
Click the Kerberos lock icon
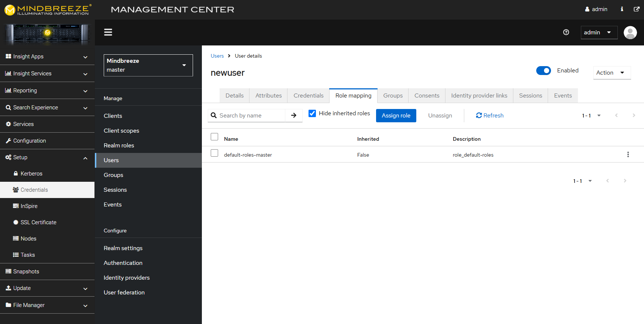(16, 173)
